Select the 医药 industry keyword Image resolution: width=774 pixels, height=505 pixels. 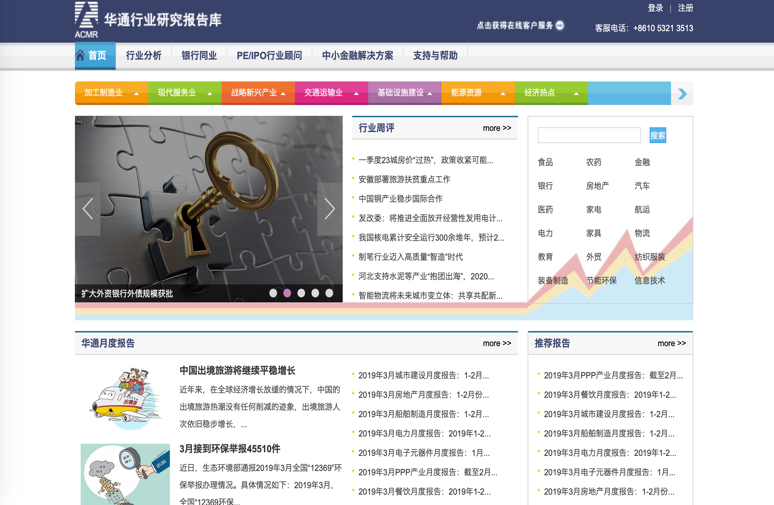tap(545, 209)
